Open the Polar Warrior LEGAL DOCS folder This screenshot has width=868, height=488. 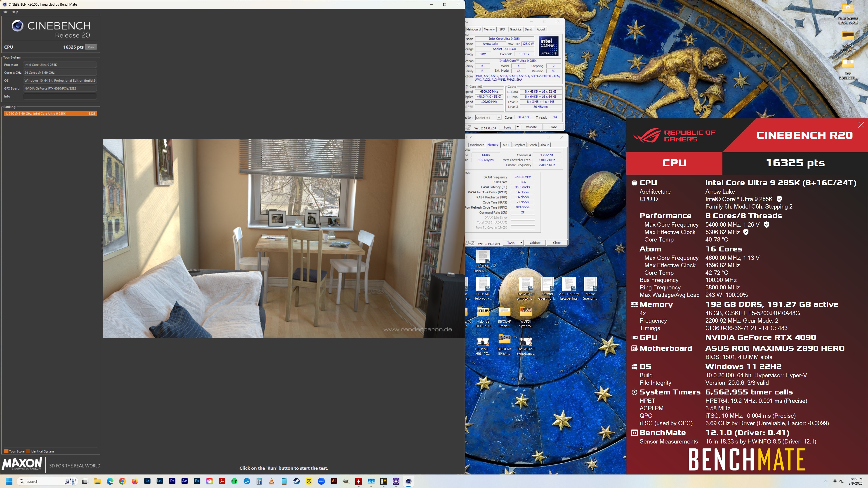click(x=848, y=14)
